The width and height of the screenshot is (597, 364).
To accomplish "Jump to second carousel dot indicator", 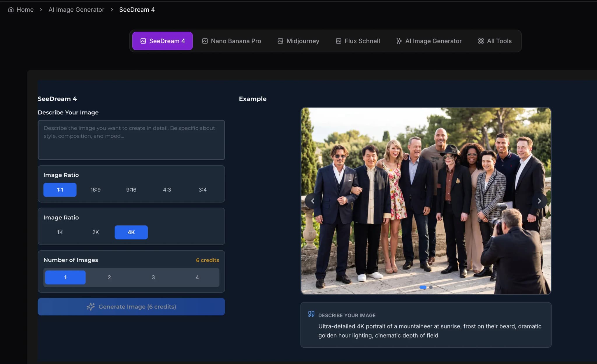I will [431, 287].
